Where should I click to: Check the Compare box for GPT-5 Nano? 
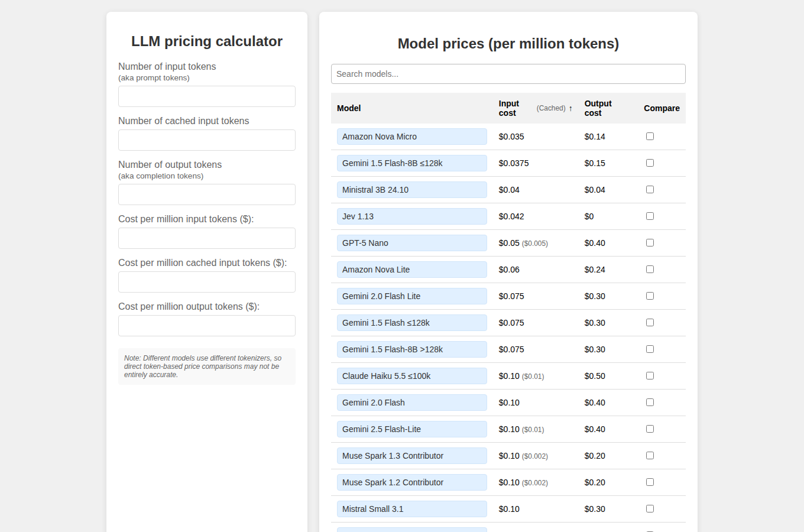coord(650,243)
